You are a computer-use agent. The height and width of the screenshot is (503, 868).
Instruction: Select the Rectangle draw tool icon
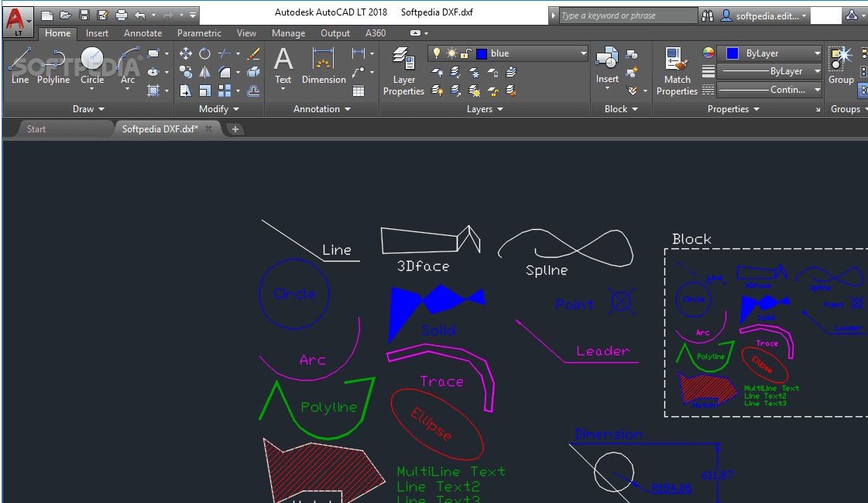pos(153,53)
